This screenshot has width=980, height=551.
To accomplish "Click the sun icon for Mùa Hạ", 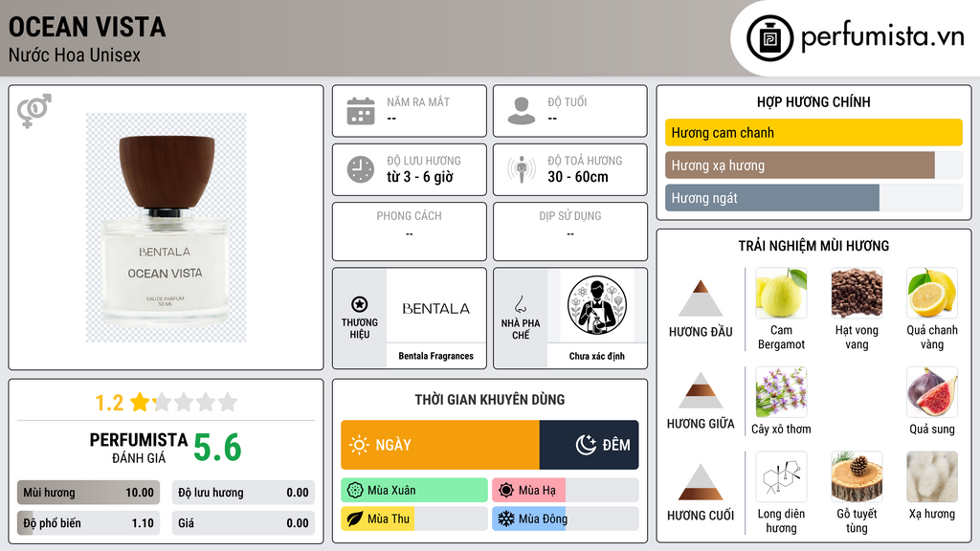I will [506, 491].
